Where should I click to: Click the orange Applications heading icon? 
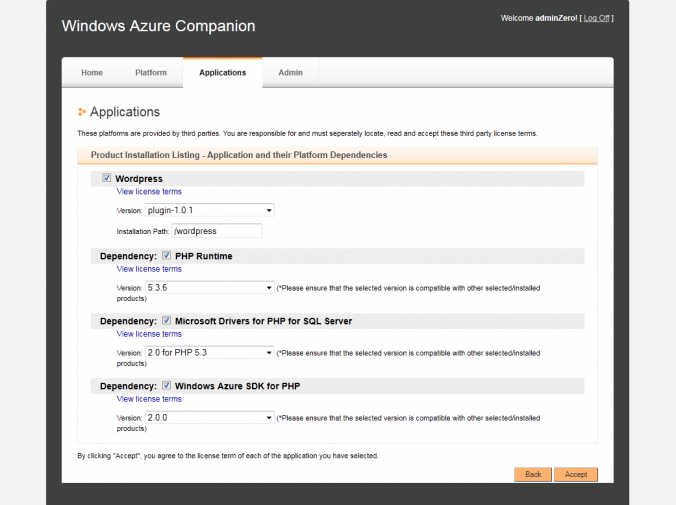point(81,112)
